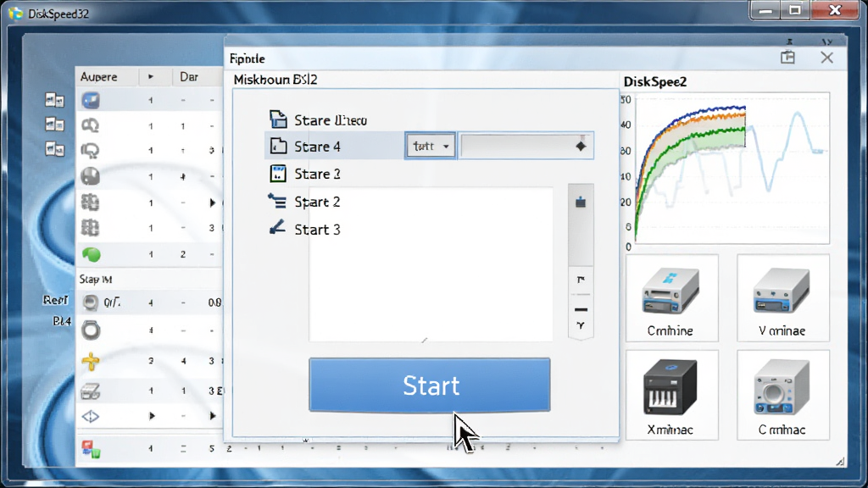Click the DiskSpee2 speed chart

tap(732, 169)
